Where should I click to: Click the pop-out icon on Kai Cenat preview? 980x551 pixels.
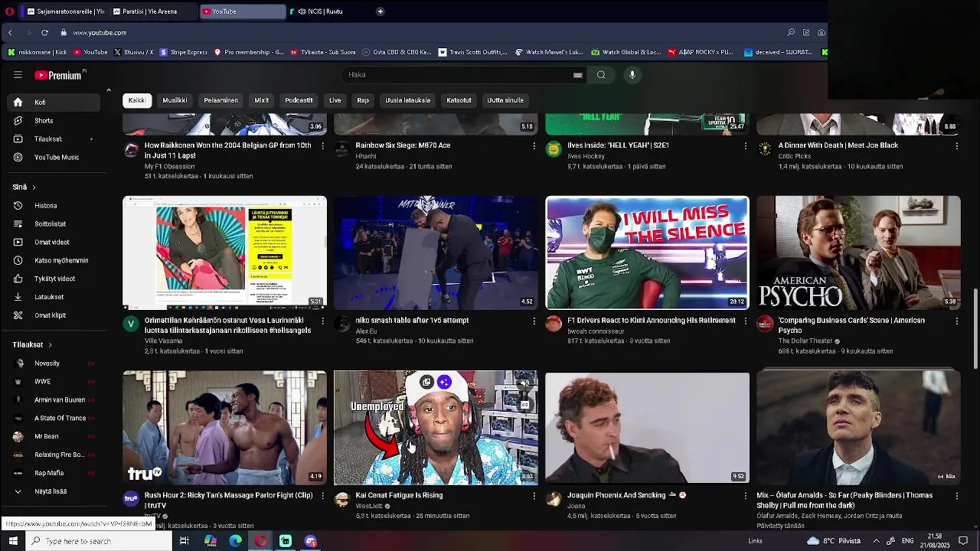tap(426, 382)
